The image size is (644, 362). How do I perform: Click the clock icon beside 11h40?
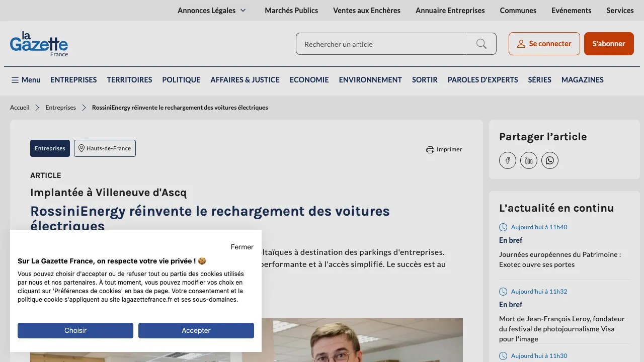click(x=503, y=227)
